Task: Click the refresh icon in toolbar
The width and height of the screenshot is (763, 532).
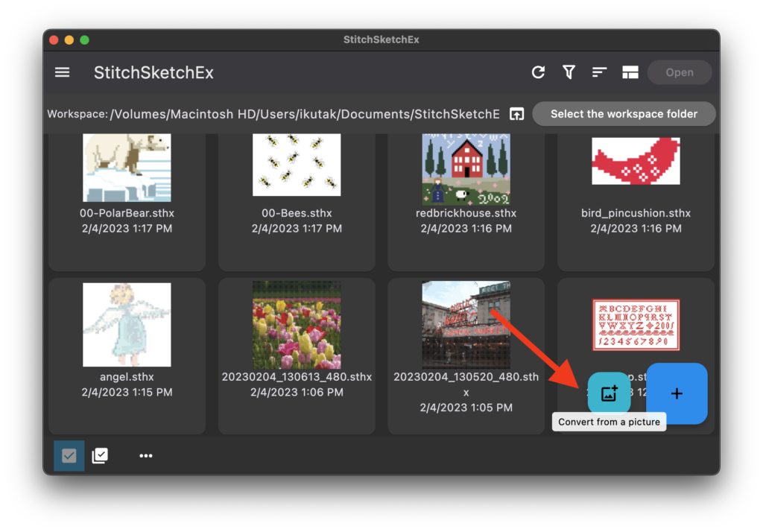Action: [x=538, y=72]
